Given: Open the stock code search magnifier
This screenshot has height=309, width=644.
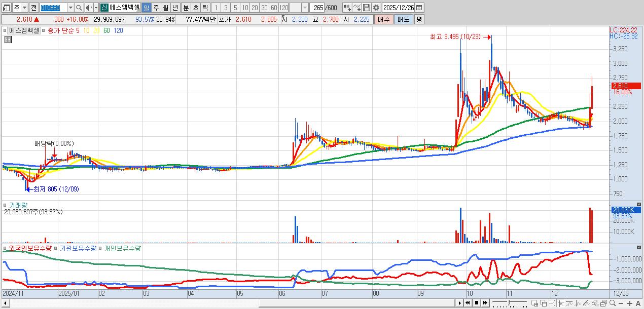Looking at the screenshot, I should (79, 8).
